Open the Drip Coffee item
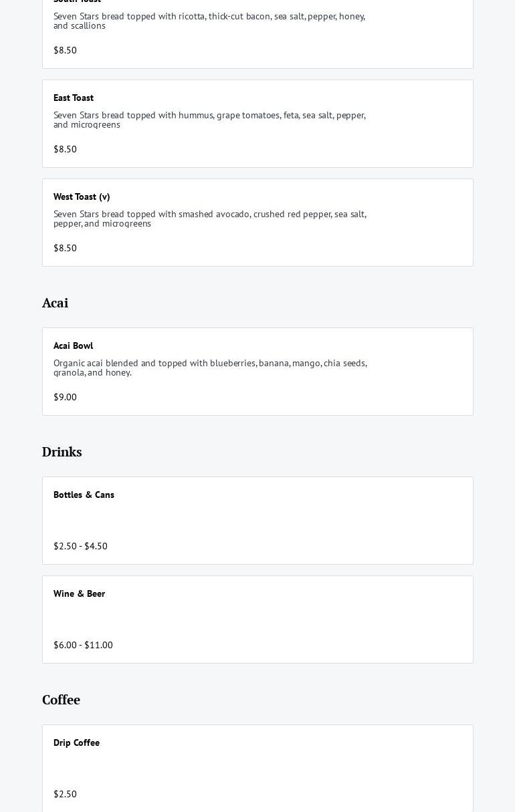The width and height of the screenshot is (515, 812). [76, 742]
